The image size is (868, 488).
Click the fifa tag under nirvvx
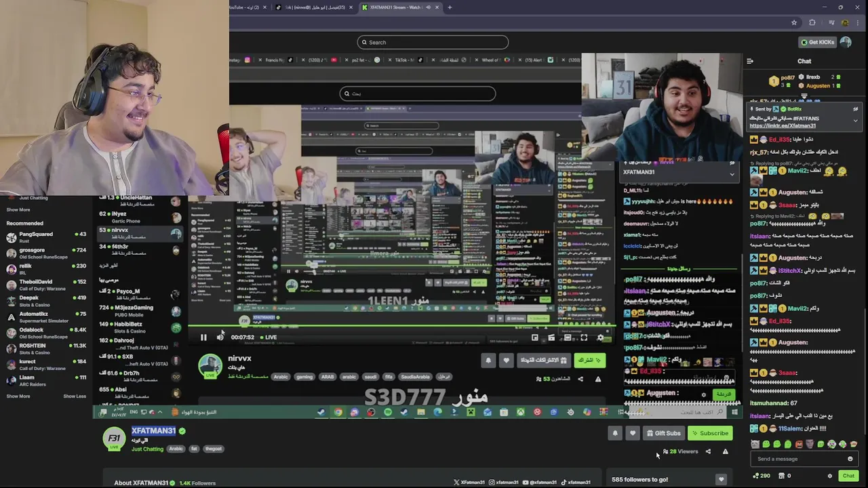pos(389,377)
